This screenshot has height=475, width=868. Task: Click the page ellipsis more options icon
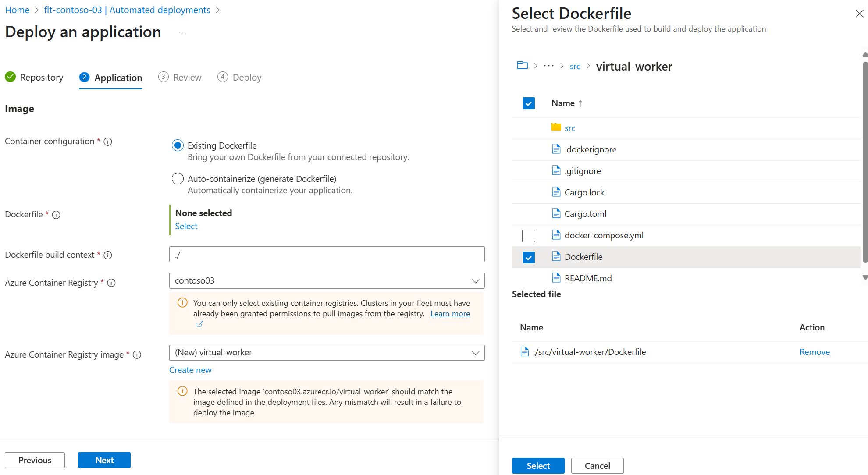click(x=182, y=32)
